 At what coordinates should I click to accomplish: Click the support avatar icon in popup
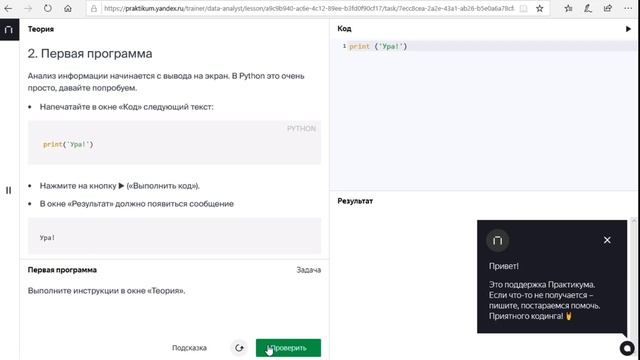498,240
